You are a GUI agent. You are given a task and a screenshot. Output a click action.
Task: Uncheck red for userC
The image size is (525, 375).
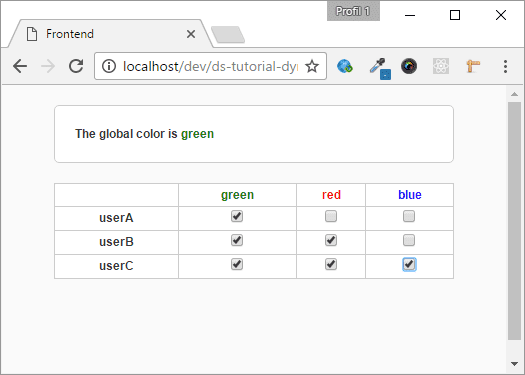(x=331, y=264)
